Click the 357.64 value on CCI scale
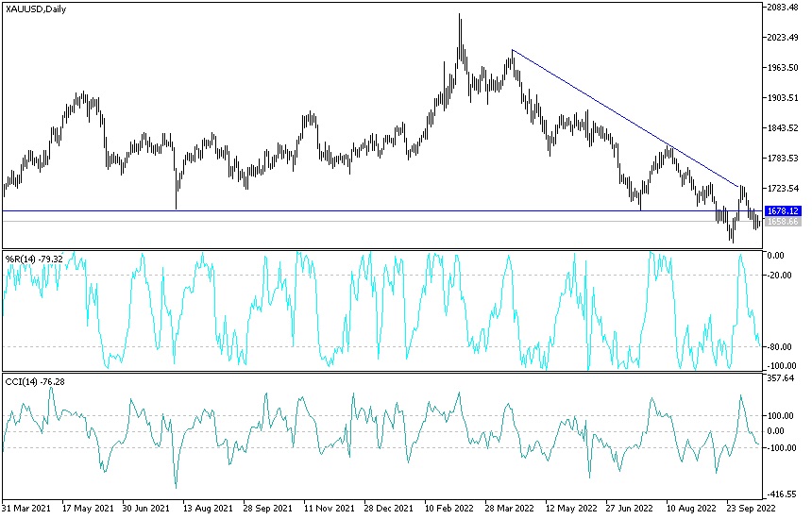812x519 pixels. 781,378
